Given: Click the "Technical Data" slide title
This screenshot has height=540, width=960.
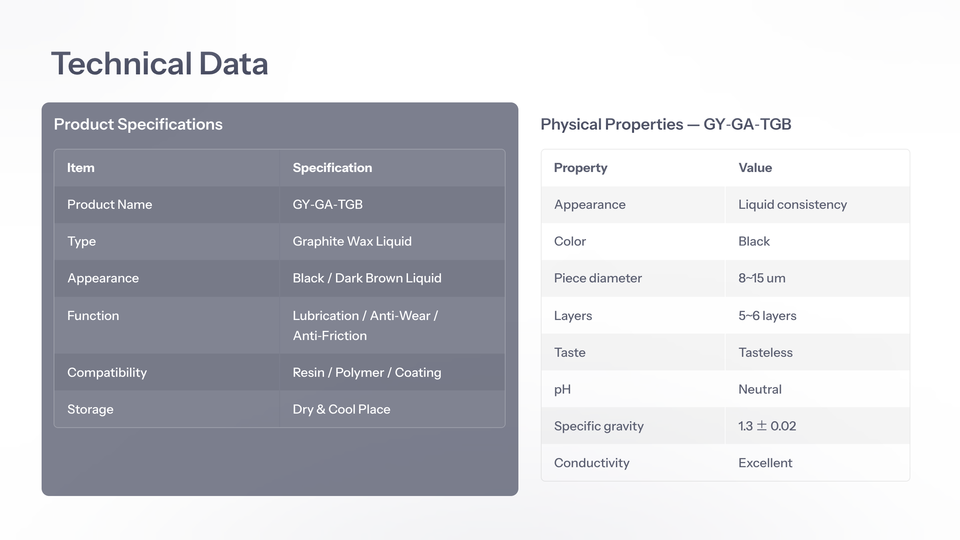Looking at the screenshot, I should click(x=160, y=64).
